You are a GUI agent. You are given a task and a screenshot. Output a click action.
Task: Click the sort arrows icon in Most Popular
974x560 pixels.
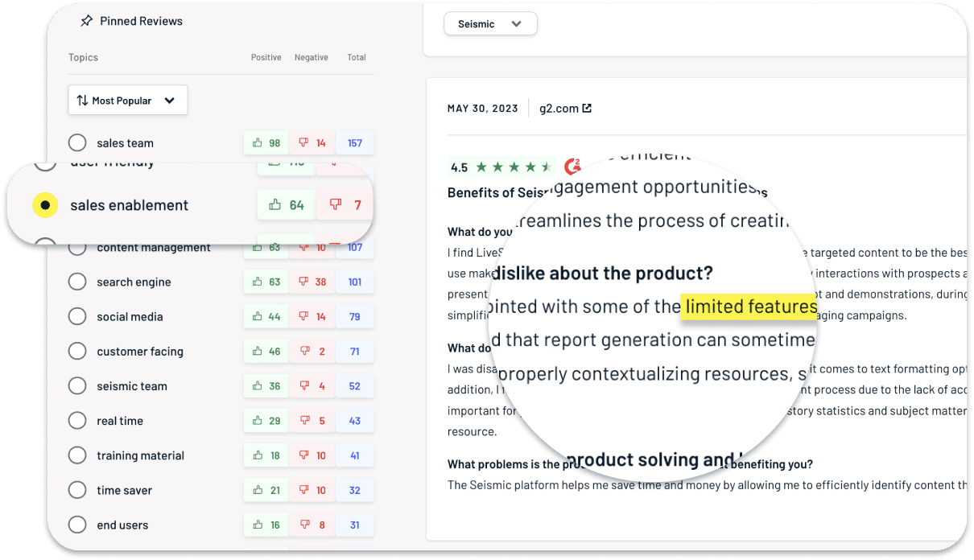pyautogui.click(x=82, y=101)
